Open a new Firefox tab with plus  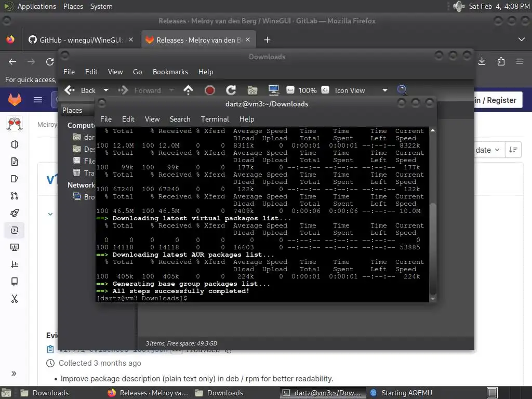[267, 40]
